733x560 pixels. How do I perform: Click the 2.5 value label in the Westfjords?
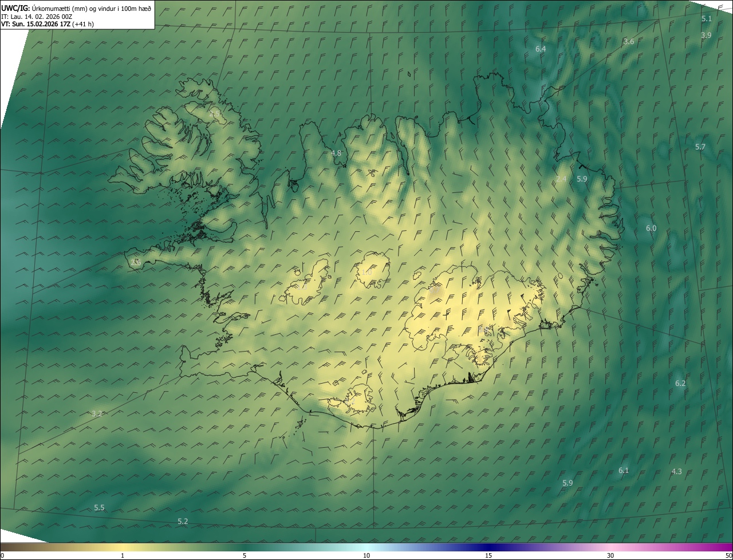215,115
